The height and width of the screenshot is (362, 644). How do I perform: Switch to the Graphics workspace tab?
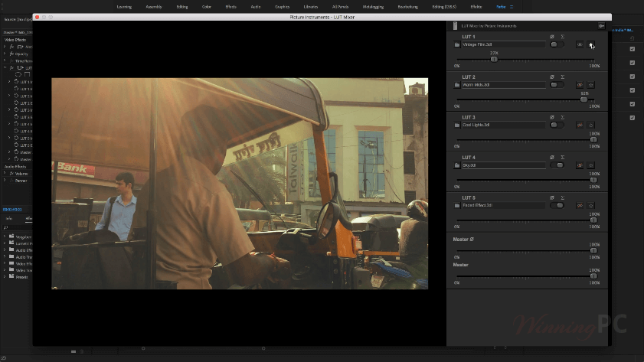(282, 7)
